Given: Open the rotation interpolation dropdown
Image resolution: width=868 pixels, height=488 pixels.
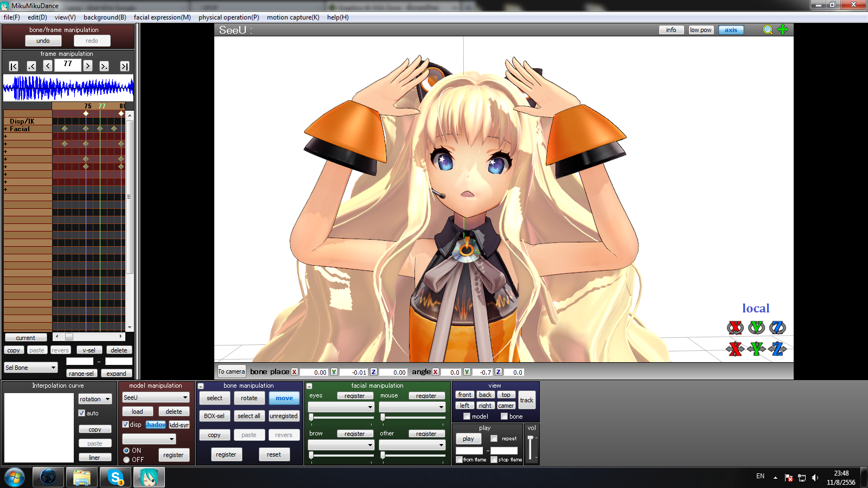Looking at the screenshot, I should [95, 399].
